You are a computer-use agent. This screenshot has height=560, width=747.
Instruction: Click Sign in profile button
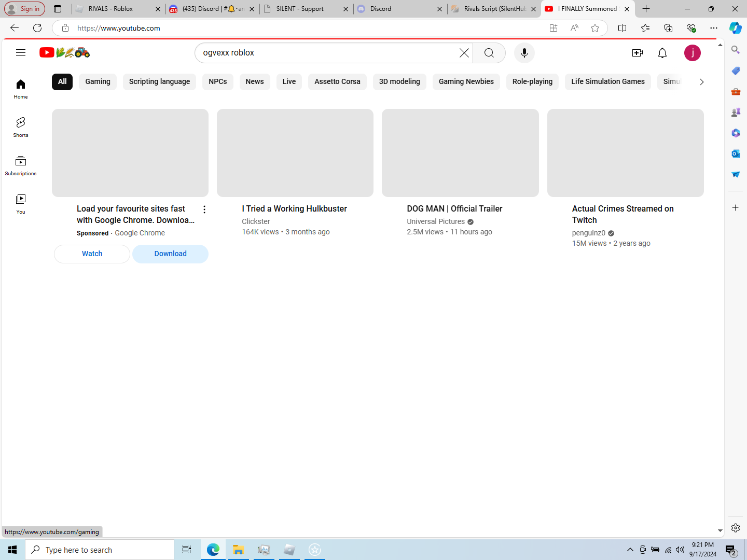point(24,9)
